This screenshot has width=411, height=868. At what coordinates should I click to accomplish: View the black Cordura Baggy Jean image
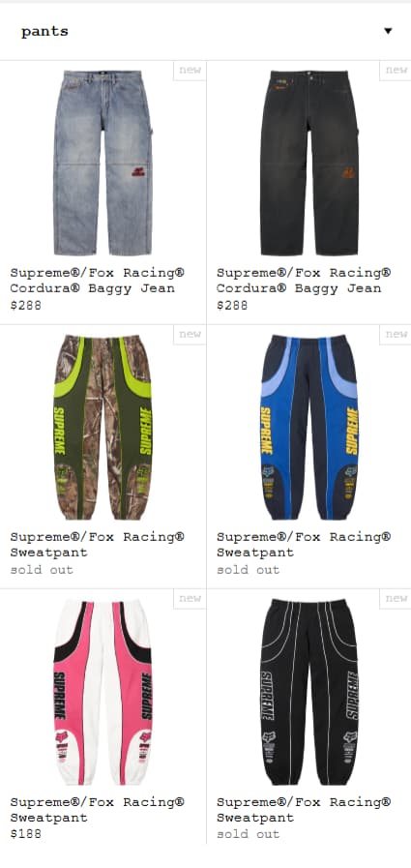pyautogui.click(x=309, y=163)
